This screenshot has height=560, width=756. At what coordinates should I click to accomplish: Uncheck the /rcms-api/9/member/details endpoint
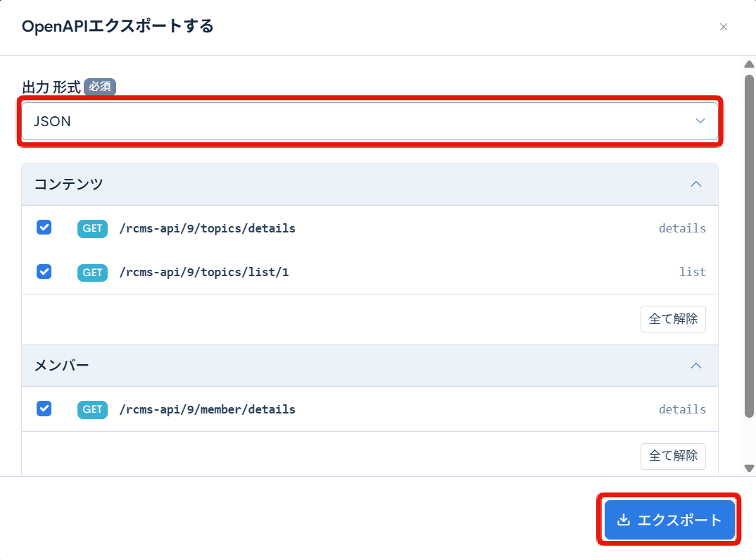coord(44,409)
